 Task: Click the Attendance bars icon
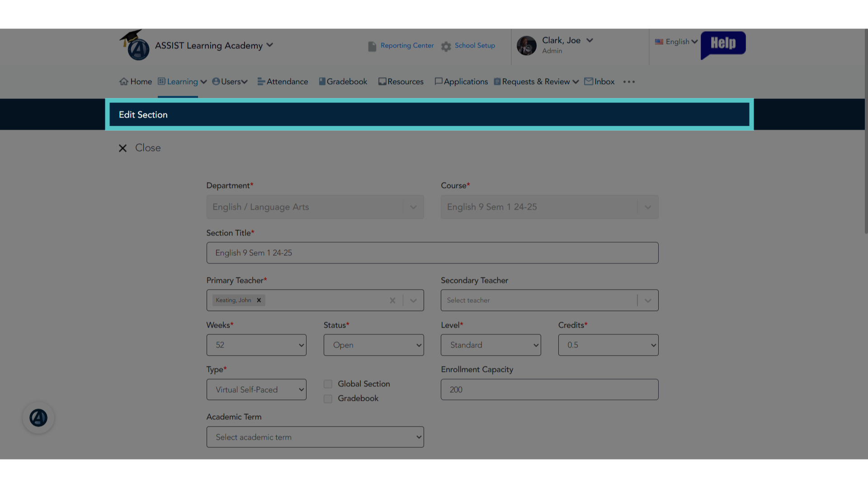click(x=261, y=82)
